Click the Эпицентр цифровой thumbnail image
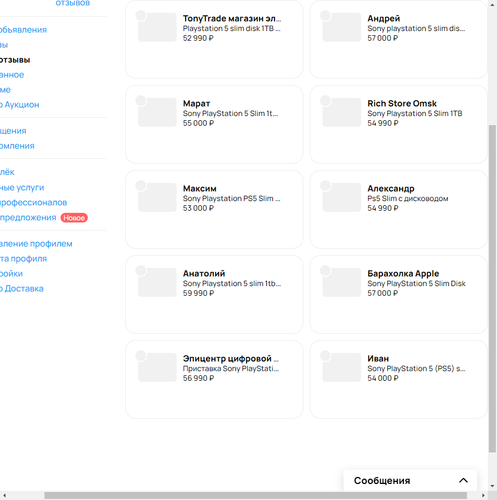The height and width of the screenshot is (500, 497). 157,367
